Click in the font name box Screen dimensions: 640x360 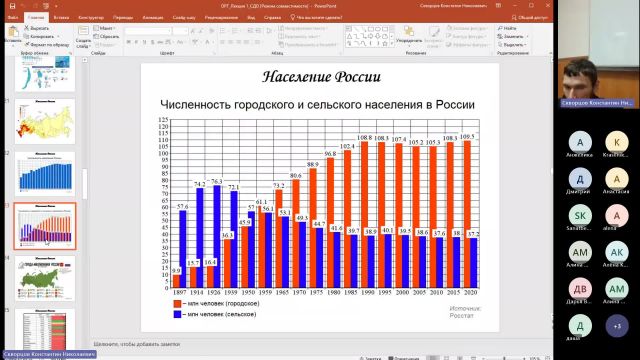(x=147, y=31)
